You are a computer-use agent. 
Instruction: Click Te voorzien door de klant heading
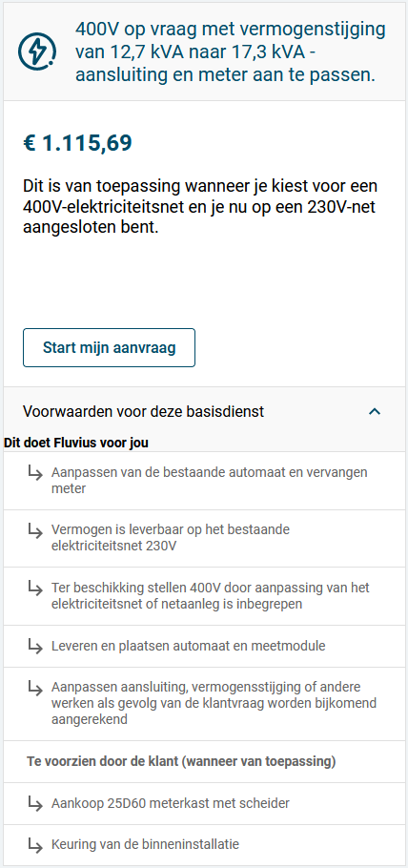pos(181,762)
